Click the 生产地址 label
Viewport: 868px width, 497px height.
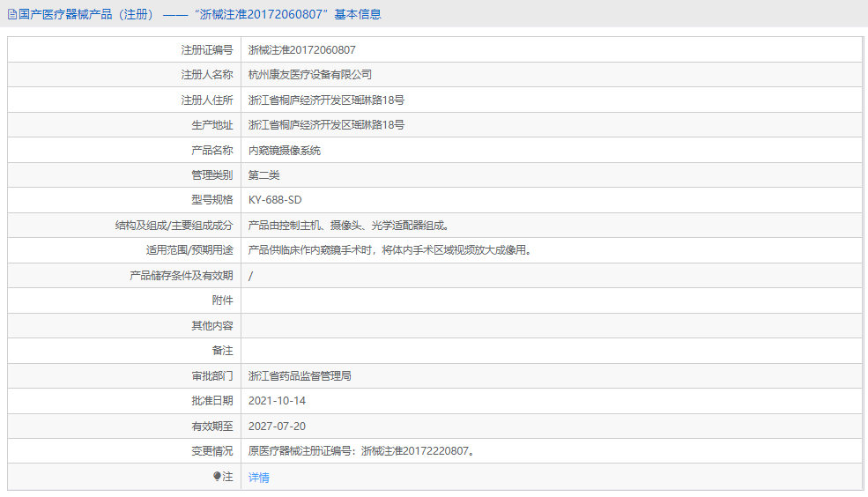tap(212, 125)
